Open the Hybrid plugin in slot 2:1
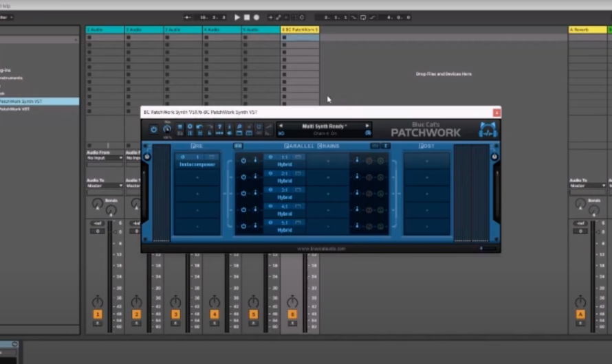Screen dimensions: 612x364 pyautogui.click(x=285, y=181)
